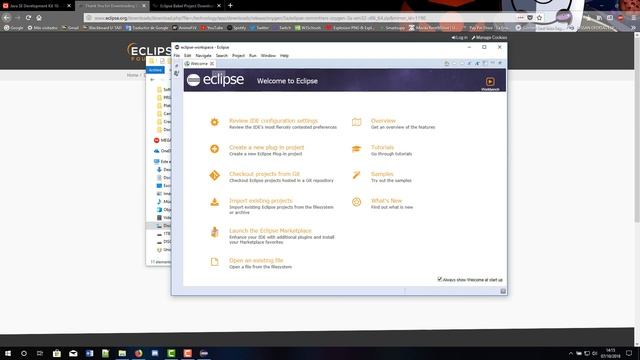Image resolution: width=640 pixels, height=360 pixels.
Task: Toggle Always show Welcome at start up
Action: (x=440, y=279)
